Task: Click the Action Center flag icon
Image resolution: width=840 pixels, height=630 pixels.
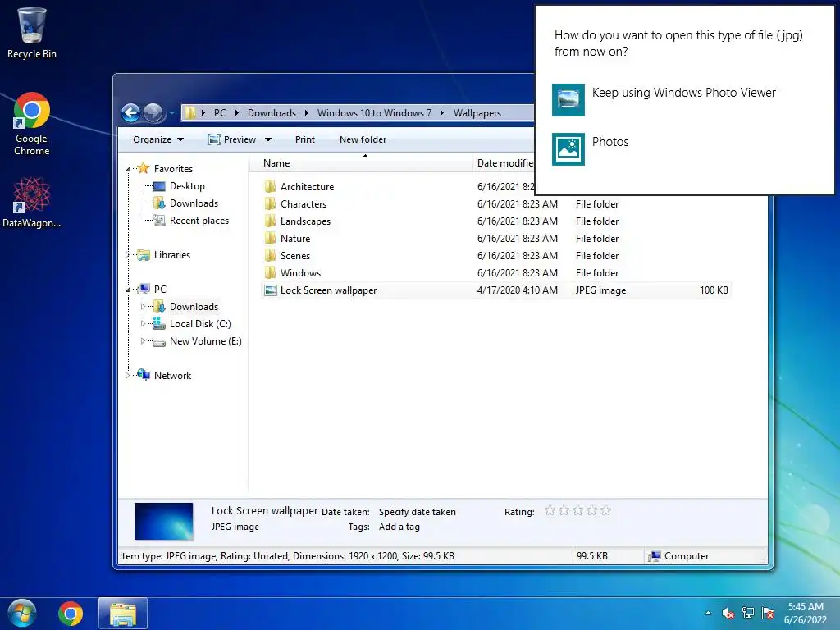Action: (x=768, y=613)
